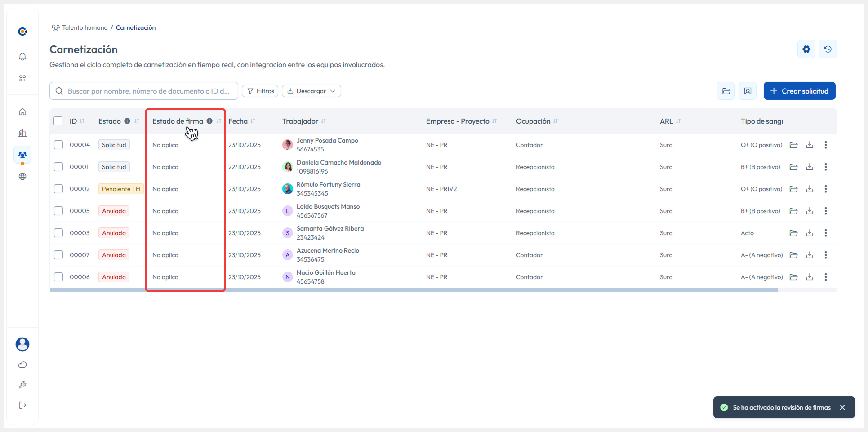Check the row for request 00007
The image size is (868, 432).
coord(58,255)
